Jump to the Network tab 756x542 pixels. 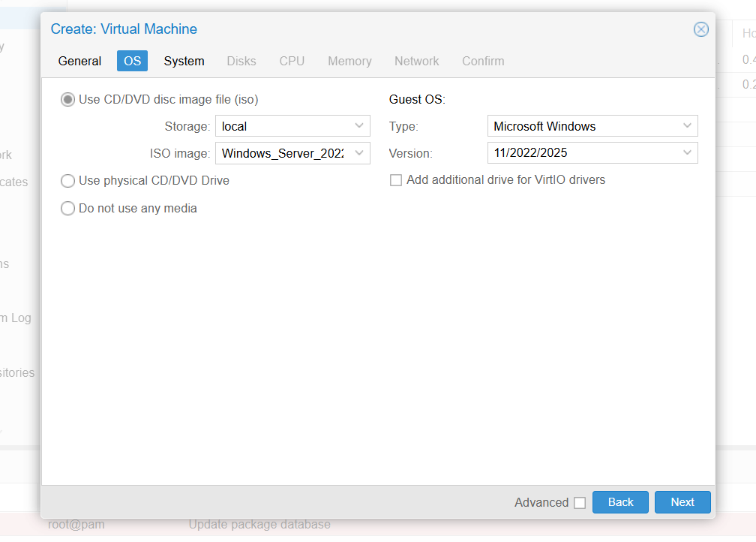click(x=417, y=61)
